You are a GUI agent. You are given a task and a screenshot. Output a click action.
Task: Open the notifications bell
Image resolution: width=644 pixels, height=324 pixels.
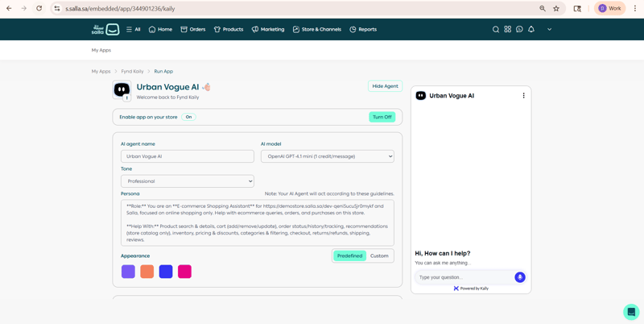[x=531, y=29]
